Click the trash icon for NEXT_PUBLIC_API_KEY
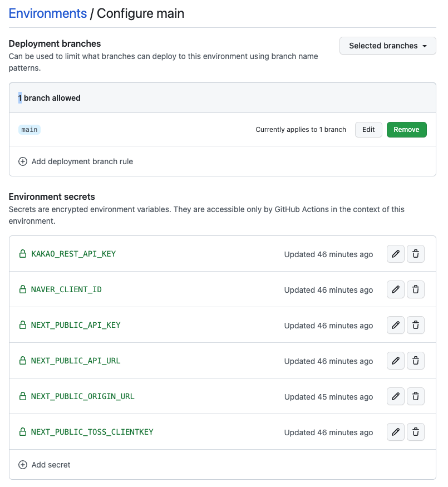This screenshot has width=448, height=487. tap(416, 325)
